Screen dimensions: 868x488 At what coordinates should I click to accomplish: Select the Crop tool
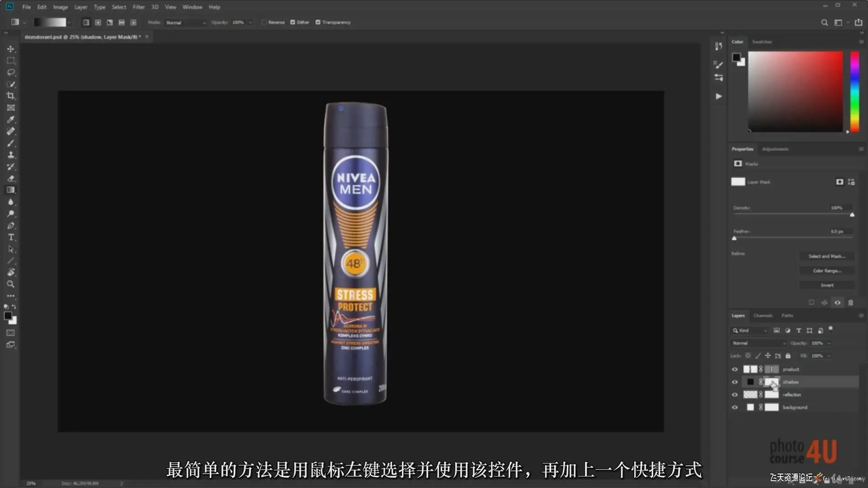[11, 96]
